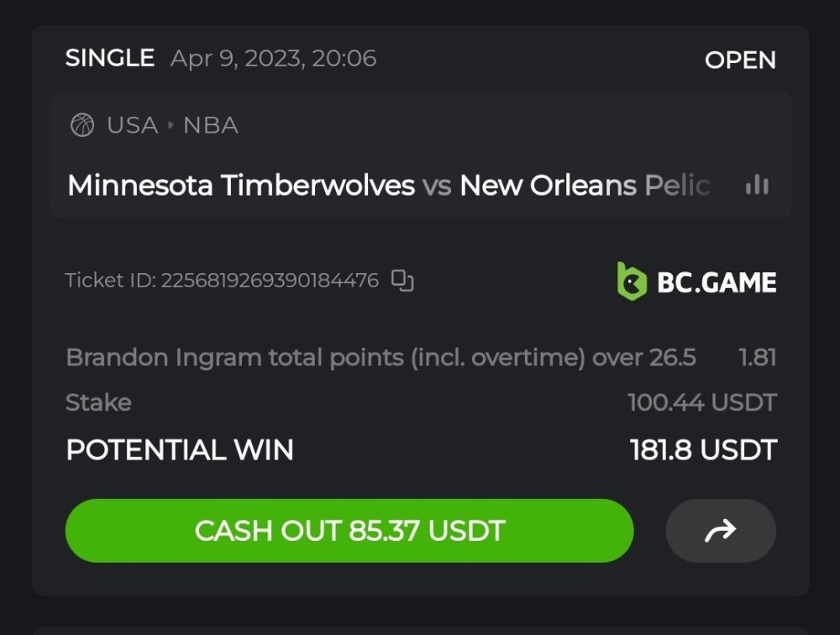This screenshot has height=635, width=840.
Task: Click the New Orleans Pelicans team name
Action: point(585,186)
